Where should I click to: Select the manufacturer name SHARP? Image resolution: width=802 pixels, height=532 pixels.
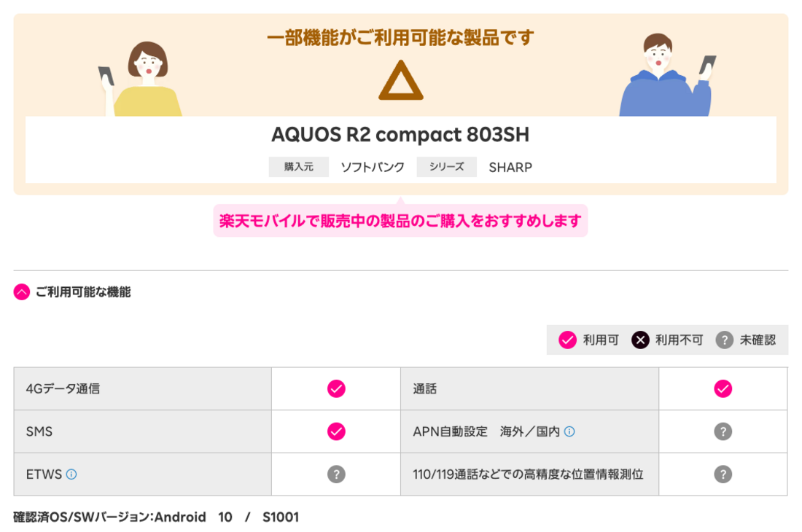tap(510, 167)
